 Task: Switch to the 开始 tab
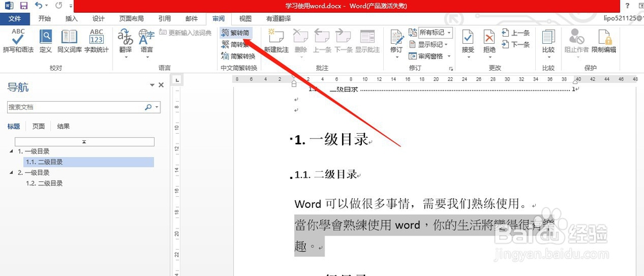(x=44, y=19)
